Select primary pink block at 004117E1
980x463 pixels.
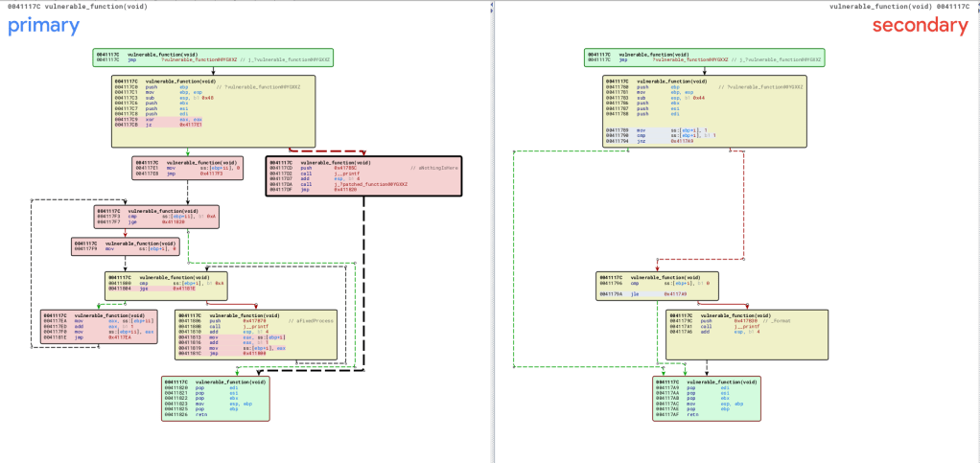[187, 169]
